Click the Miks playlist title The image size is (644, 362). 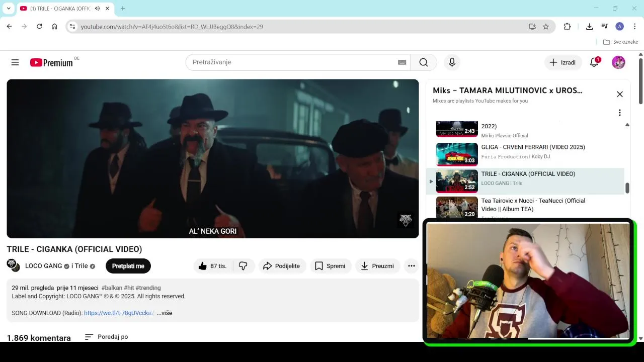tap(508, 90)
